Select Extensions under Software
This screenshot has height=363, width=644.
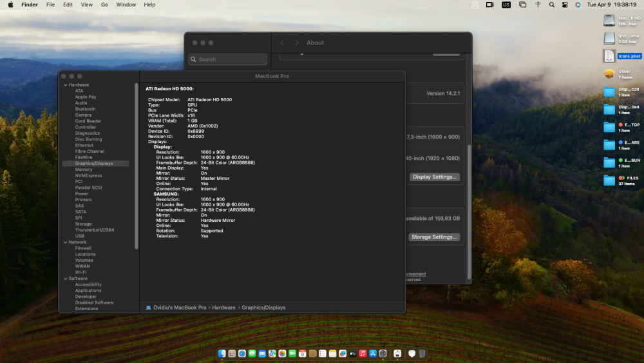[x=86, y=308]
